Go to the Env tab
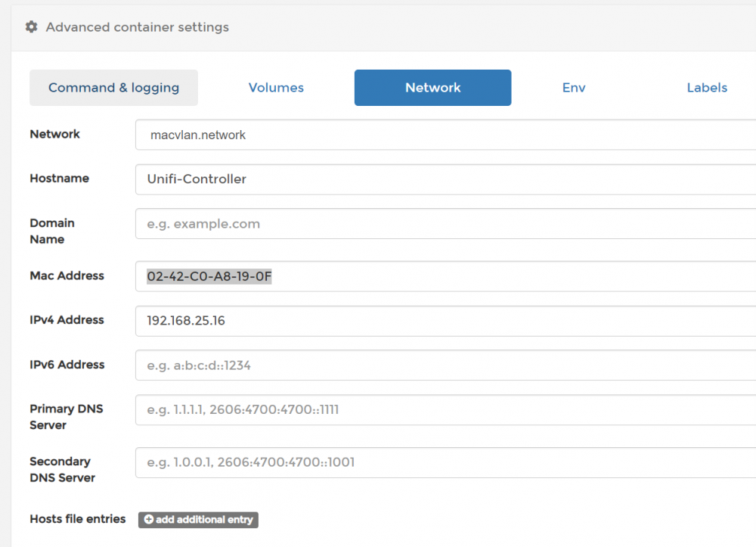 (x=574, y=88)
